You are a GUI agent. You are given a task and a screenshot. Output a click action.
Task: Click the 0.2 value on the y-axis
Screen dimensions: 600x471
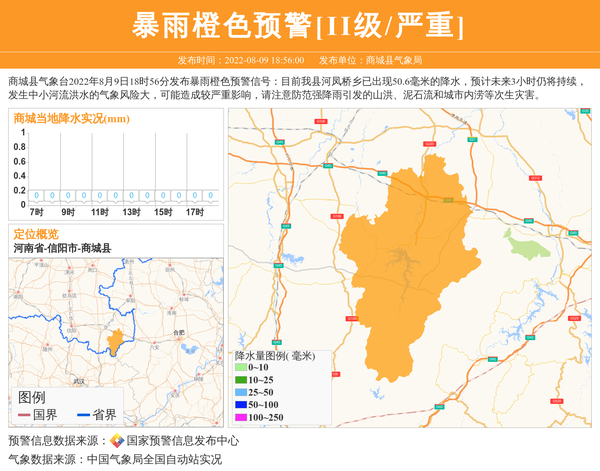coord(20,190)
